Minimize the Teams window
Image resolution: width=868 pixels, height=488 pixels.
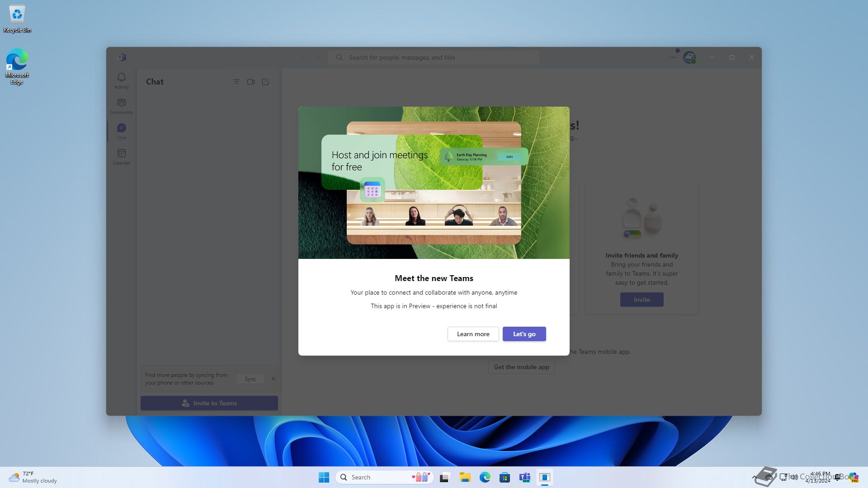click(712, 57)
